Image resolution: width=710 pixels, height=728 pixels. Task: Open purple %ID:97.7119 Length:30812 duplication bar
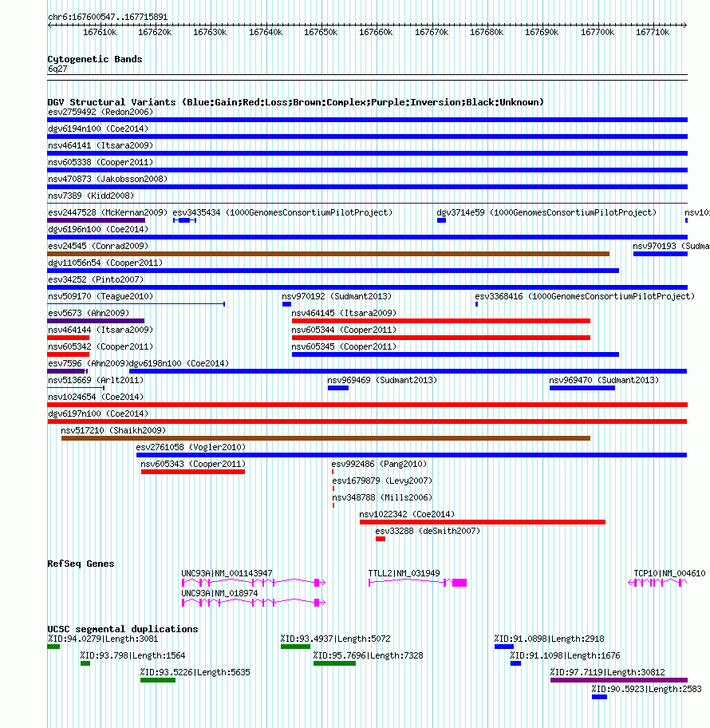(x=619, y=680)
